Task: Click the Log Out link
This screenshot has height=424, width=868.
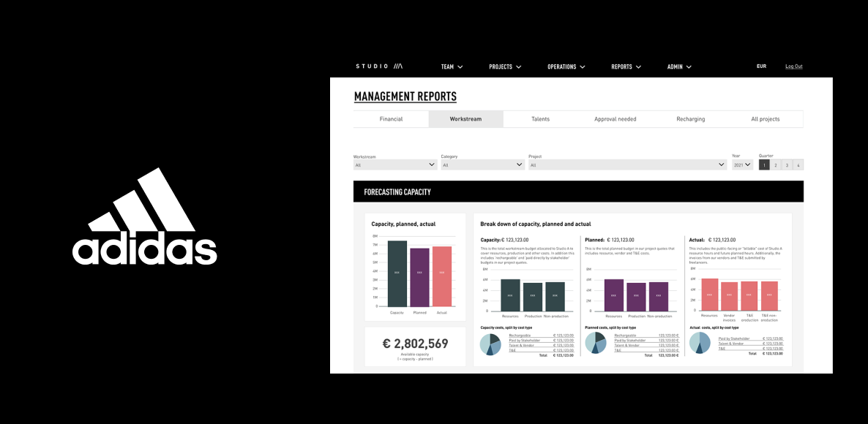Action: (x=794, y=67)
